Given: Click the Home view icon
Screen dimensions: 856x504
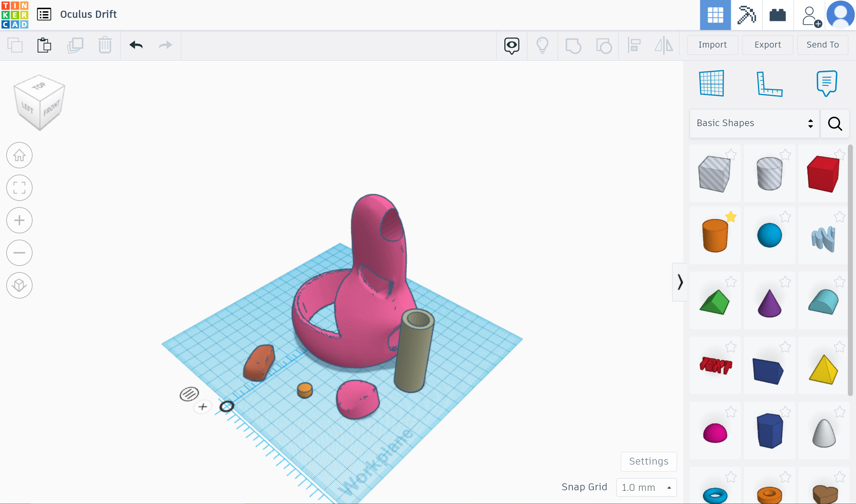Looking at the screenshot, I should 19,155.
